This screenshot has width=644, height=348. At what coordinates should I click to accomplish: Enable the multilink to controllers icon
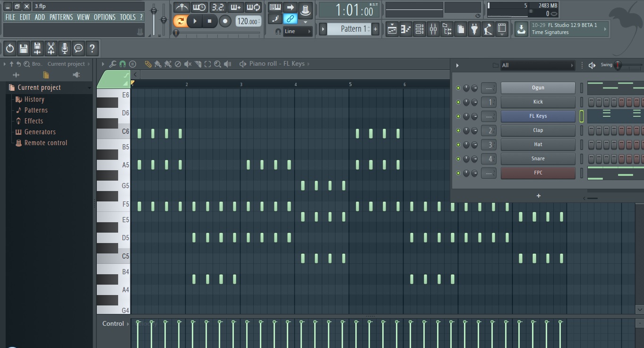tap(290, 19)
